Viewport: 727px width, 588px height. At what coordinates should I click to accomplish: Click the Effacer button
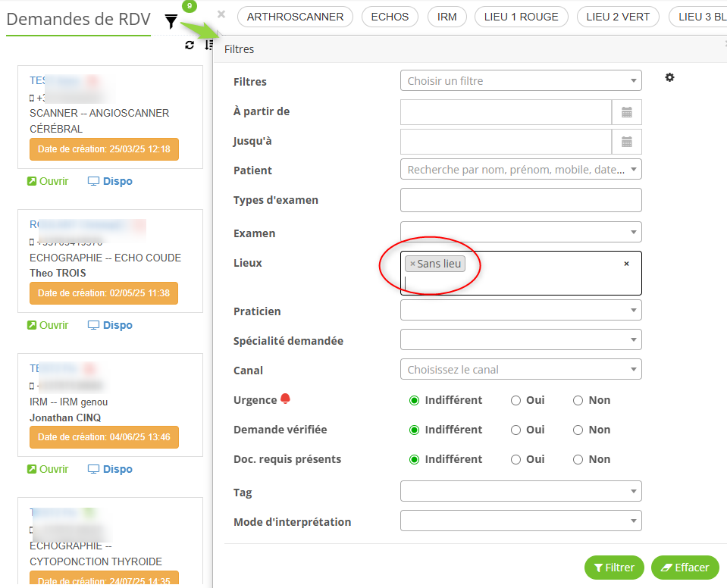coord(685,568)
